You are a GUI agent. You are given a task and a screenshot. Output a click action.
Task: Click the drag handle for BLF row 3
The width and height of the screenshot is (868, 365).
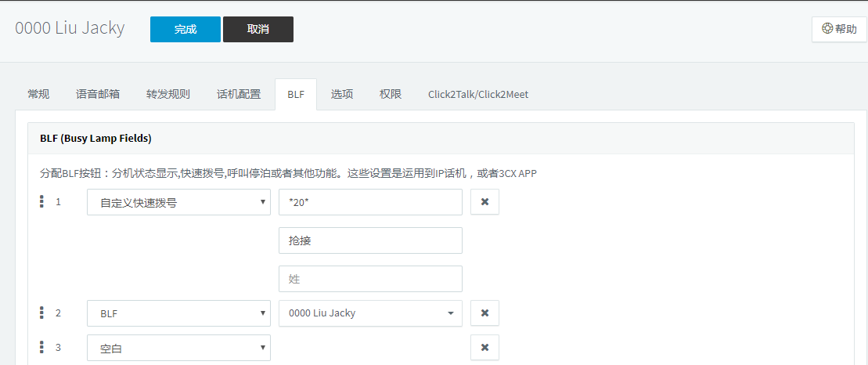[x=41, y=347]
